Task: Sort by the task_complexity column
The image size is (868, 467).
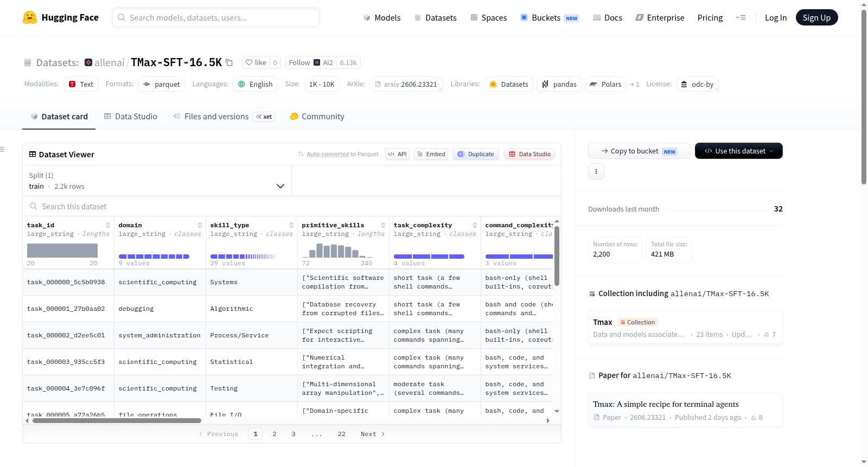Action: [475, 225]
